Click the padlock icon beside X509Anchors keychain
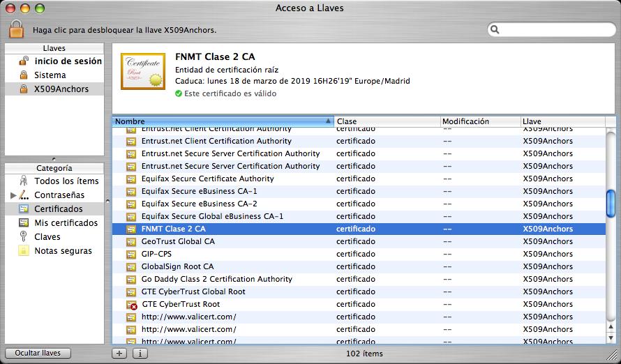The image size is (621, 364). click(24, 89)
